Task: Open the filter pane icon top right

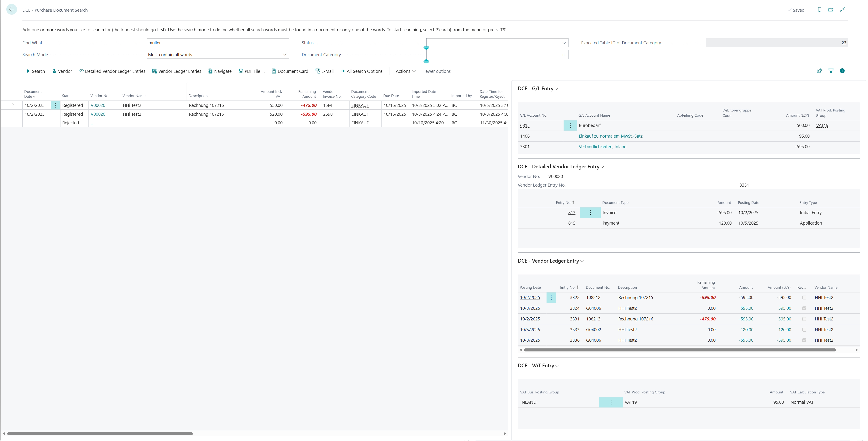Action: 831,71
